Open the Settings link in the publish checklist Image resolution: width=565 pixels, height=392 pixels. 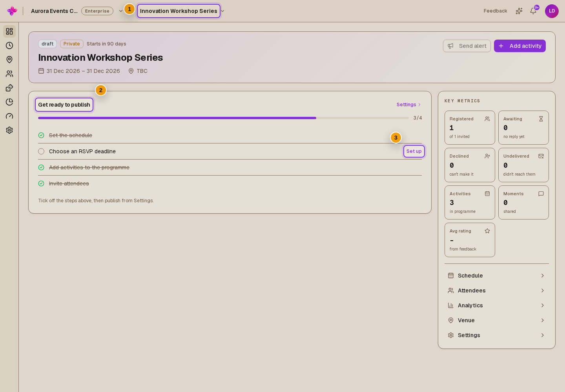(x=409, y=105)
